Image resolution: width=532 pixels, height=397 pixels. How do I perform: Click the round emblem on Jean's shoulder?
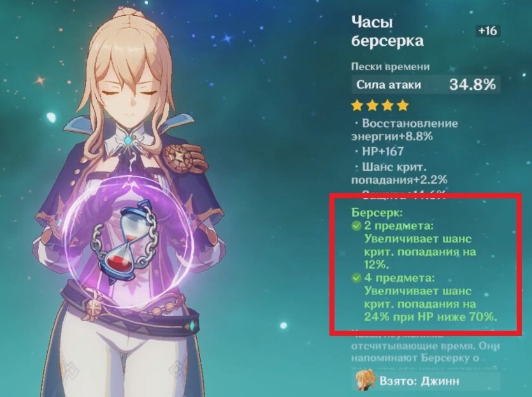pyautogui.click(x=180, y=156)
